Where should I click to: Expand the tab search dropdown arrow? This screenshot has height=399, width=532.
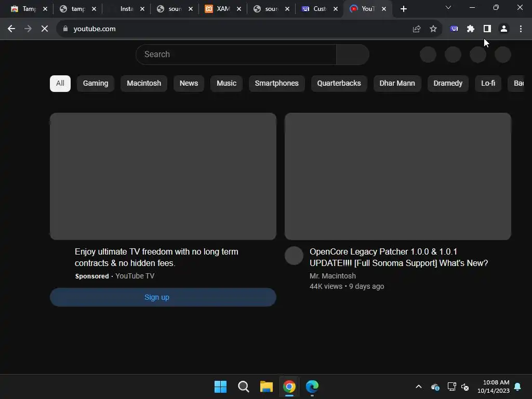448,7
